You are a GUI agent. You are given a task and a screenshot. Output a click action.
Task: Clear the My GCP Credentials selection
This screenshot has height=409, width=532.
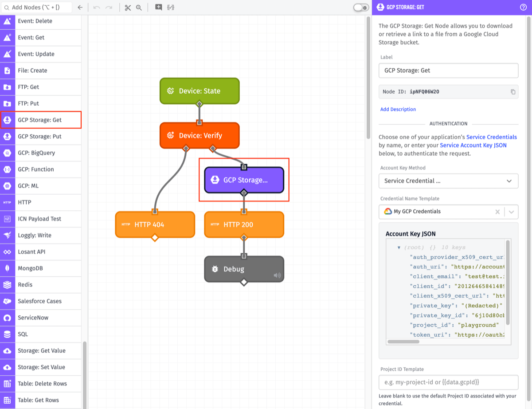pos(497,212)
